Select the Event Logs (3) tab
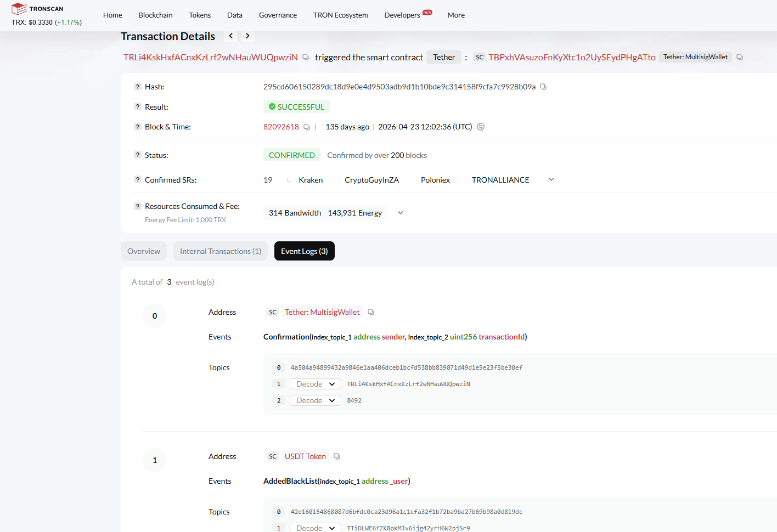The image size is (777, 532). click(x=305, y=251)
